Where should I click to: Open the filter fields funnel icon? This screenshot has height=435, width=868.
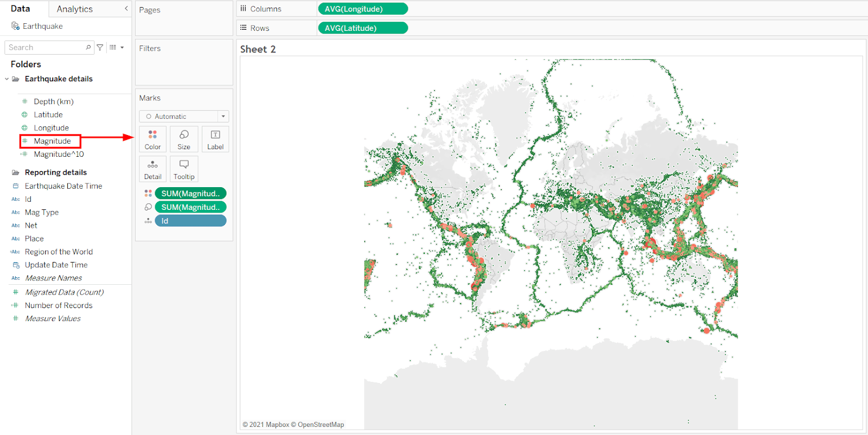(x=100, y=47)
